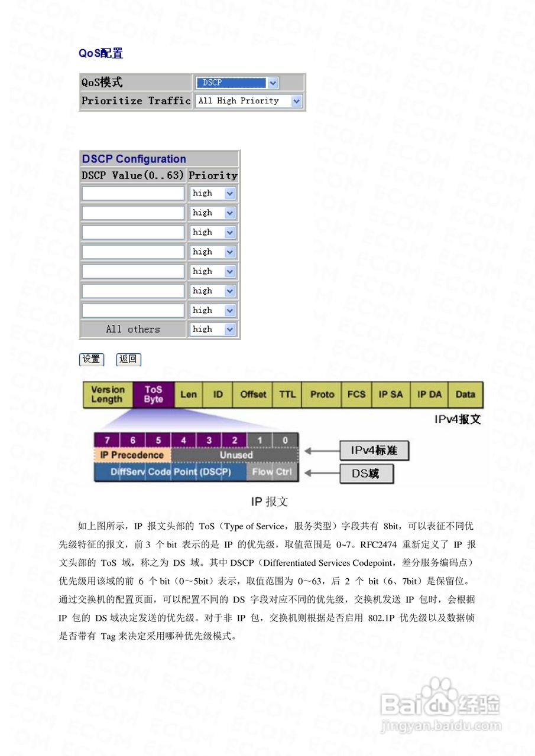Select the ToS Byte segment in the diagram

153,395
